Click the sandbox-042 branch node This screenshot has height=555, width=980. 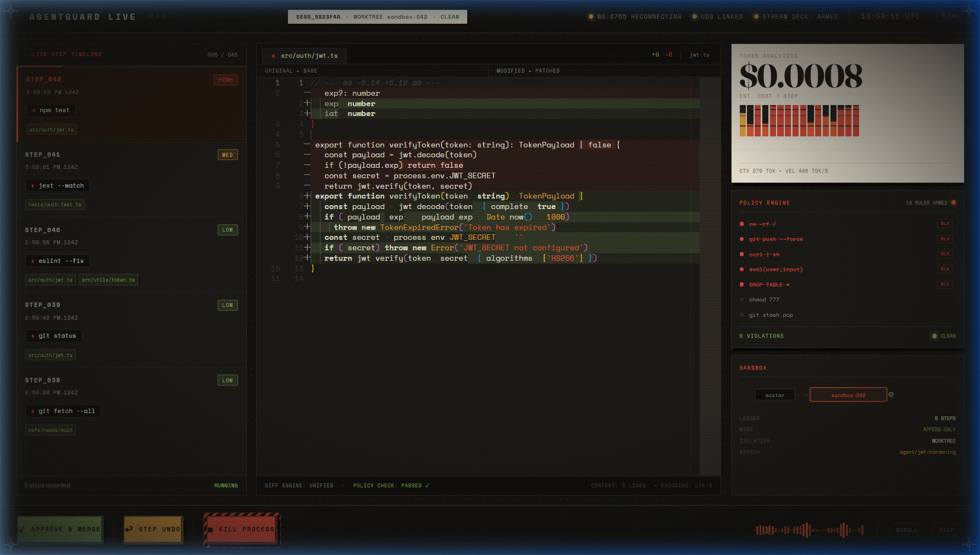click(x=848, y=395)
